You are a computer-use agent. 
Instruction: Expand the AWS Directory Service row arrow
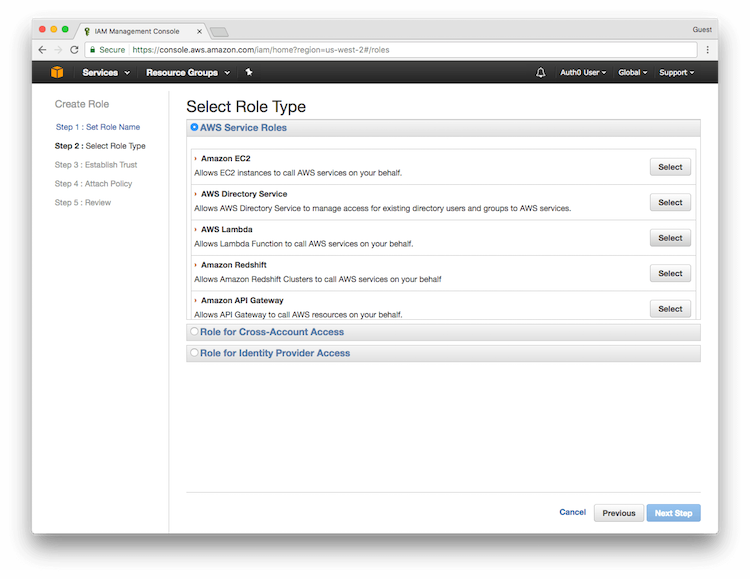pos(196,194)
